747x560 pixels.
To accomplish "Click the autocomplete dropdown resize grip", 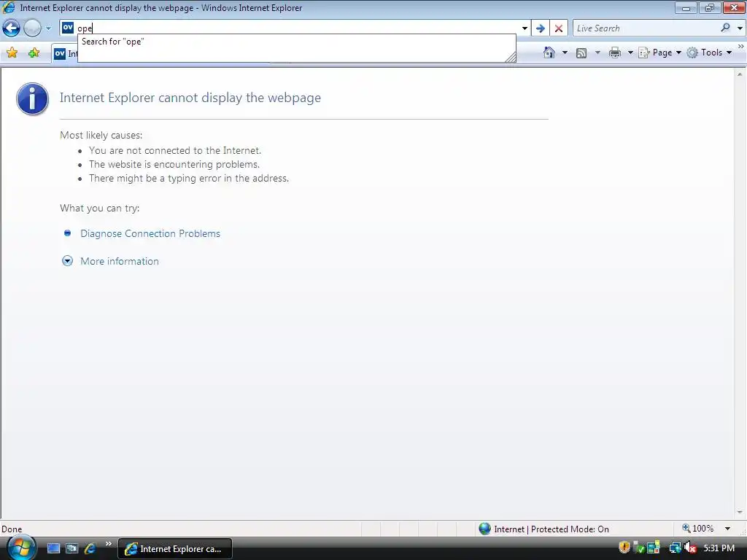I will tap(510, 57).
